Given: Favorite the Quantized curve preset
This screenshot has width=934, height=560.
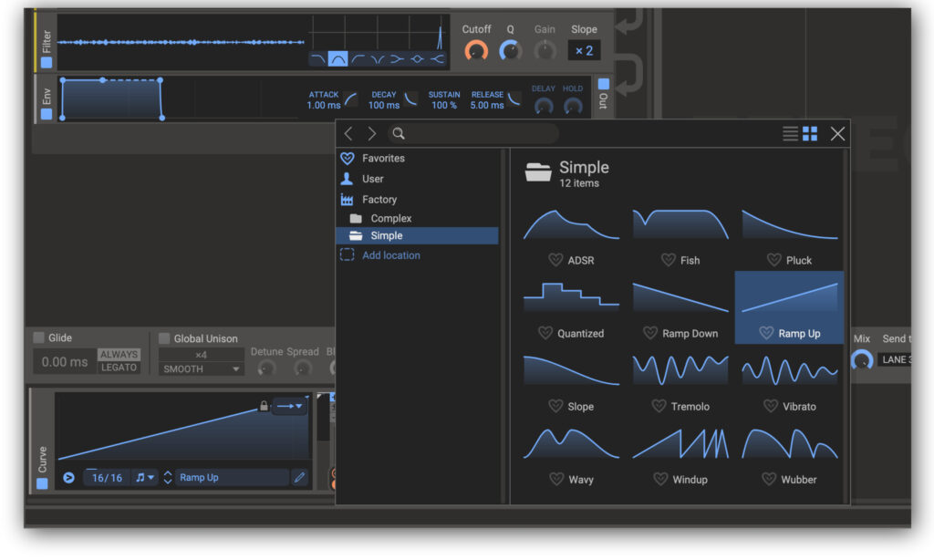Looking at the screenshot, I should [x=545, y=333].
